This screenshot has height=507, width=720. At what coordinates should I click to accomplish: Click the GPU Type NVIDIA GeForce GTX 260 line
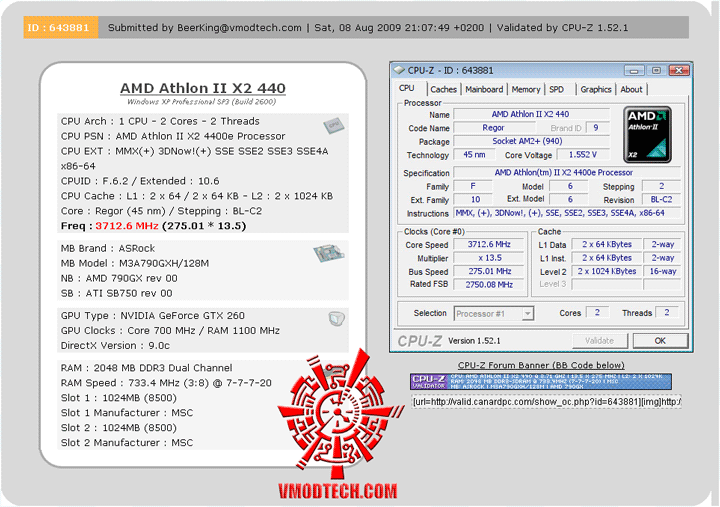click(152, 316)
